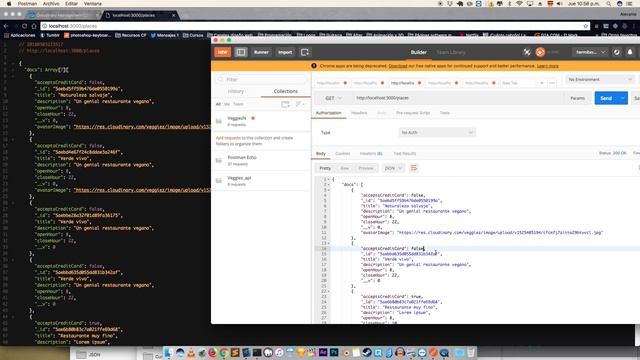Click the Learn more link in the banner
Image resolution: width=640 pixels, height=360 pixels.
point(548,66)
